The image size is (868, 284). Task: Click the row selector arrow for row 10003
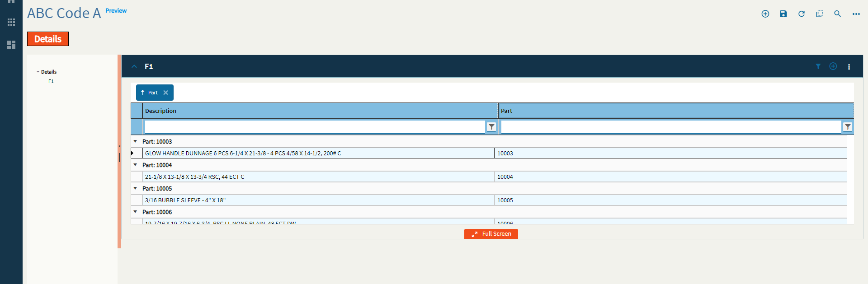[x=137, y=154]
